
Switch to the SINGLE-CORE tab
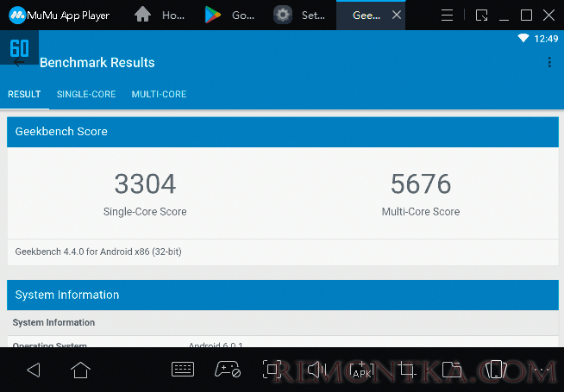click(x=86, y=94)
